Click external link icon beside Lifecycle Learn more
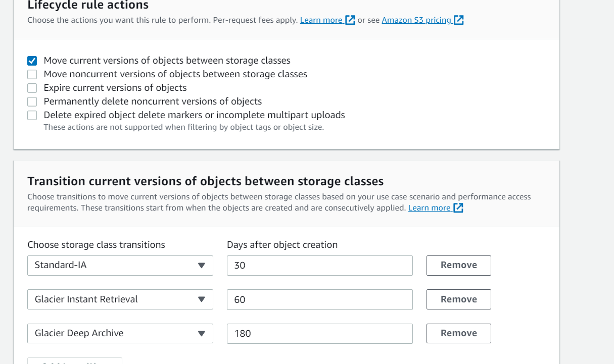Viewport: 614px width, 364px height. (350, 20)
